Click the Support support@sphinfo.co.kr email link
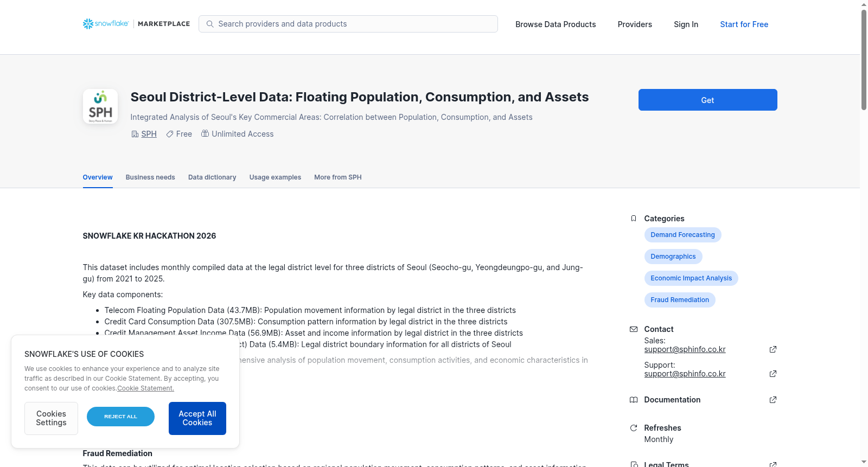 (685, 374)
